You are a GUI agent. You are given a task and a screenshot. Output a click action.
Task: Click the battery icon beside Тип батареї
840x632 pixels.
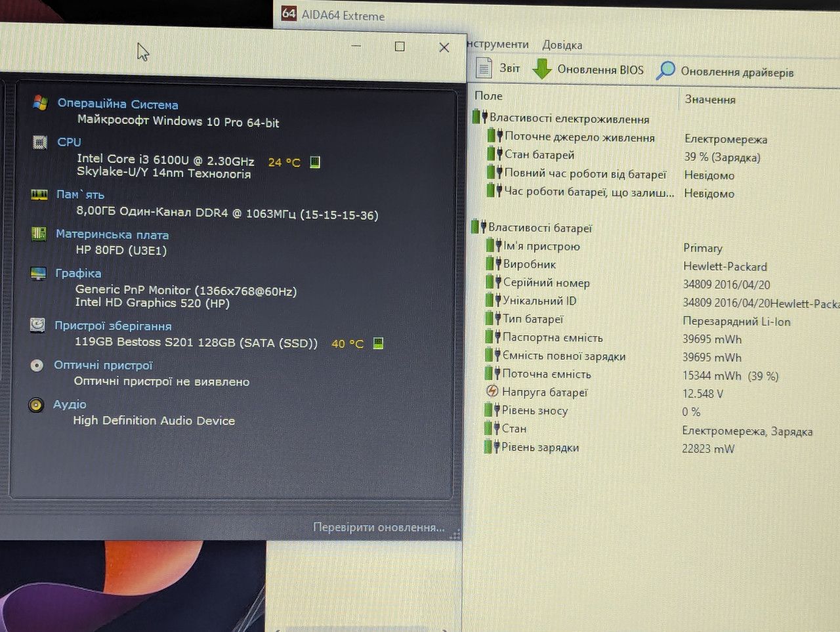[x=493, y=318]
